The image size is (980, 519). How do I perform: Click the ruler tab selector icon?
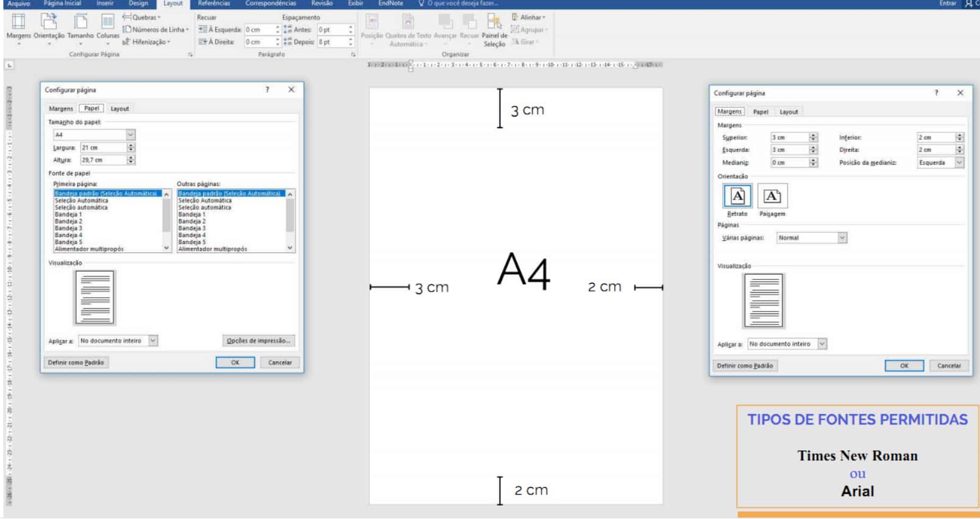9,65
